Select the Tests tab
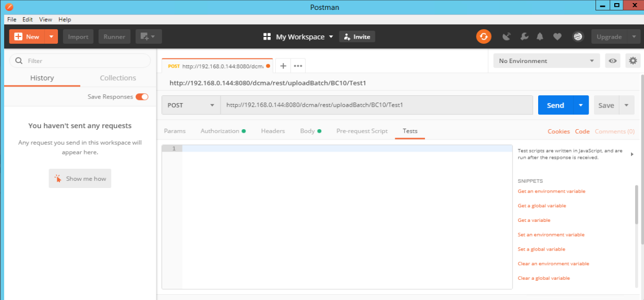 (x=410, y=131)
